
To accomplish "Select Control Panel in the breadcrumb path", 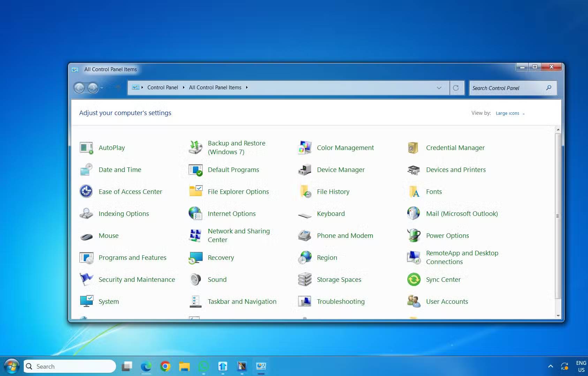I will (x=163, y=88).
